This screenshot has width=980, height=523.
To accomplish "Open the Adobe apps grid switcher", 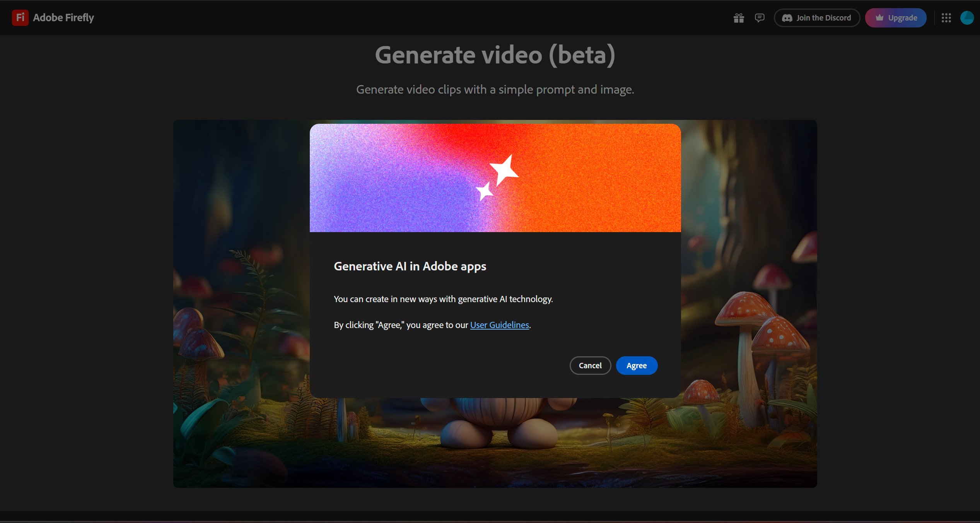I will 946,18.
